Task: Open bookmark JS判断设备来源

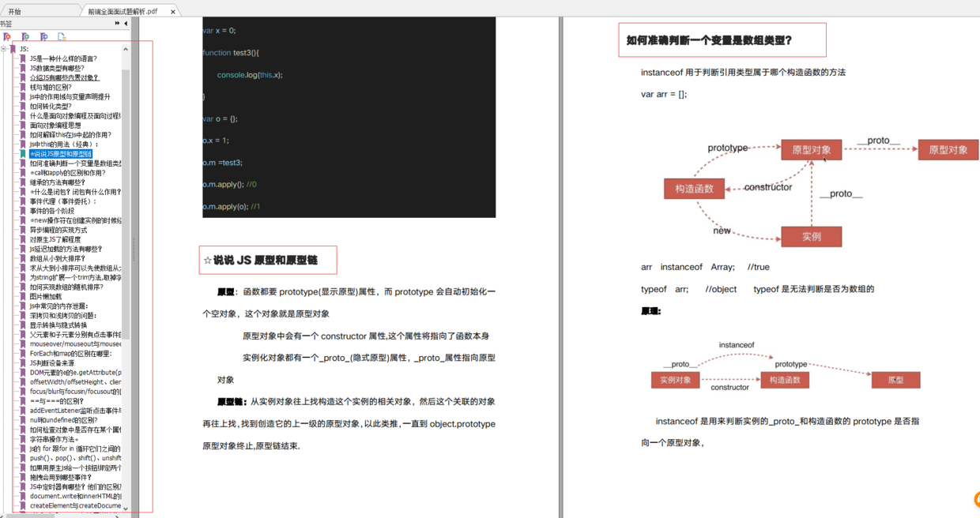Action: (x=52, y=363)
